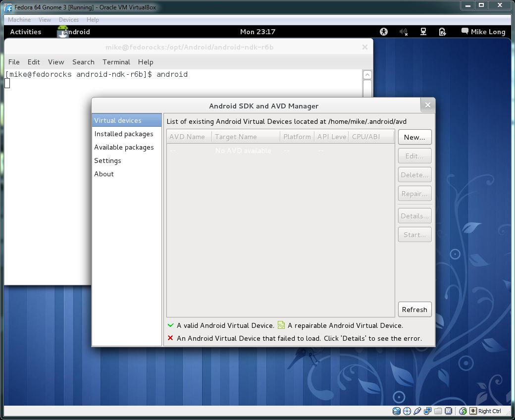Open the VirtualBox Machine menu
Viewport: 515px width, 420px height.
click(19, 20)
